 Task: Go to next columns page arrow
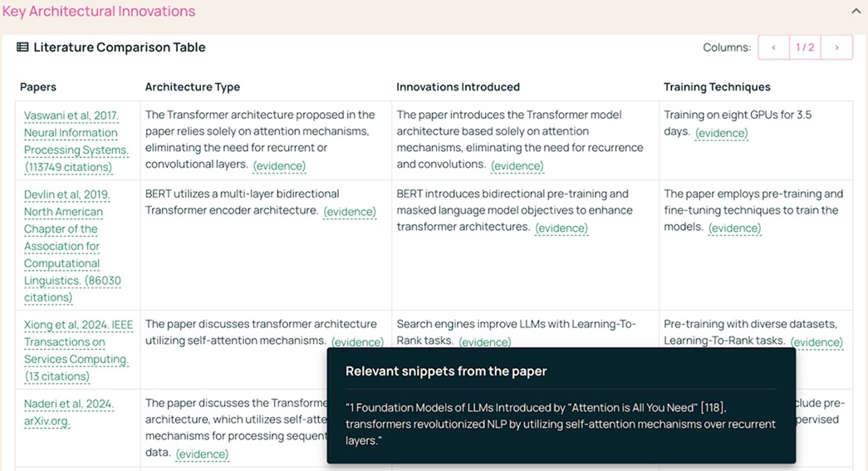tap(836, 47)
